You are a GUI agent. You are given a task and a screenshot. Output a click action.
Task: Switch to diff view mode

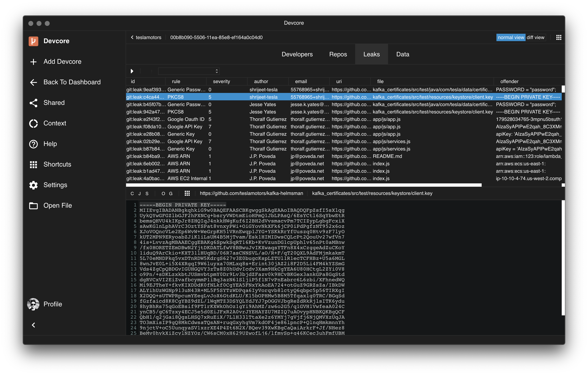click(535, 37)
